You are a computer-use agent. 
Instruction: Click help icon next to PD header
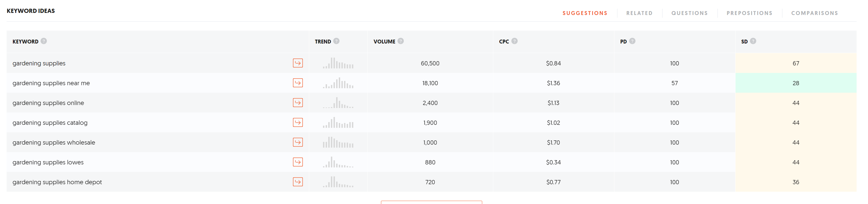pyautogui.click(x=632, y=41)
